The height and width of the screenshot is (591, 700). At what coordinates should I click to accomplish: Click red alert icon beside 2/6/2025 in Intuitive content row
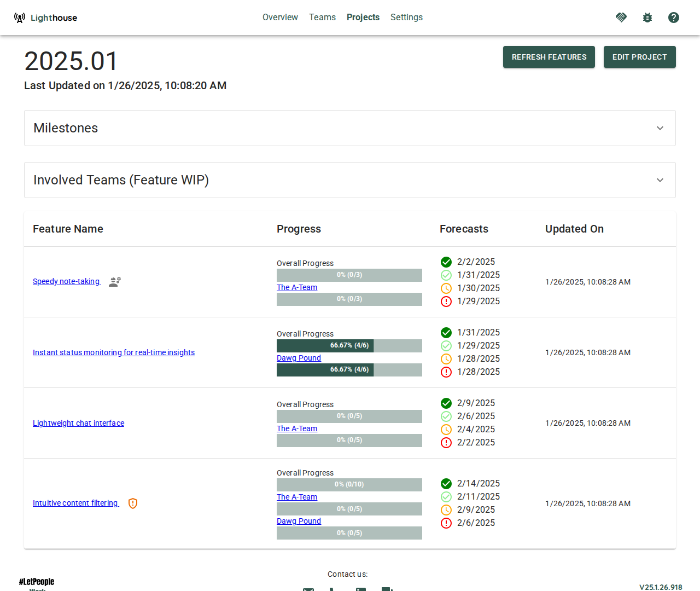(x=446, y=523)
